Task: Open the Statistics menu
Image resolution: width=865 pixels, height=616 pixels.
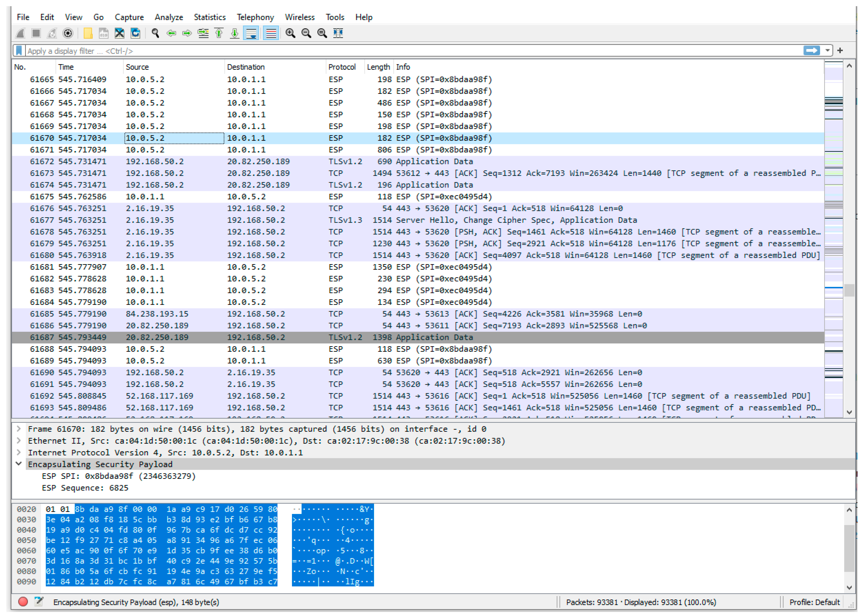Action: tap(209, 17)
